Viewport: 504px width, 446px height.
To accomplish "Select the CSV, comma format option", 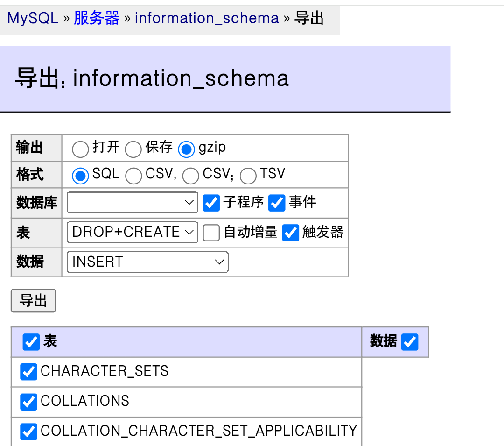I will (x=133, y=176).
